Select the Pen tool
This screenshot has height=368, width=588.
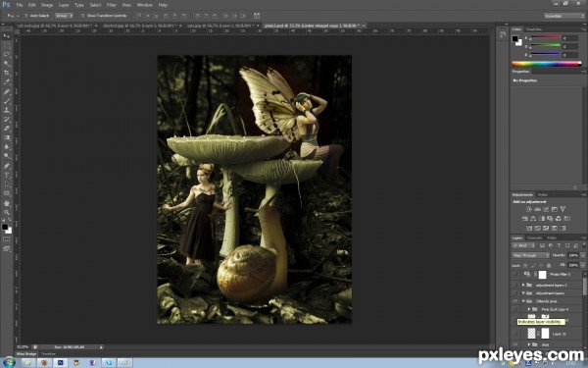click(7, 166)
